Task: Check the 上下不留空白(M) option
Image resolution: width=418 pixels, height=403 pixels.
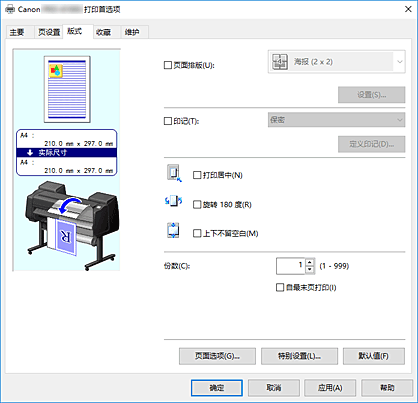Action: 197,233
